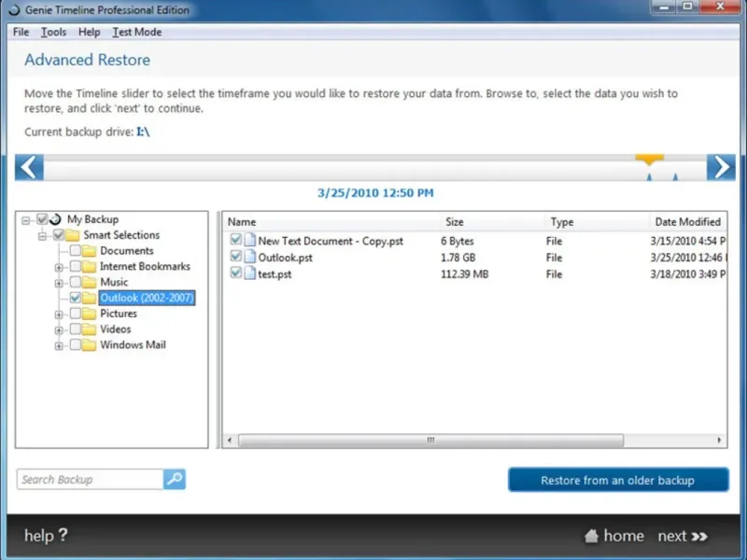Click the orange timeline slider handle

click(649, 160)
